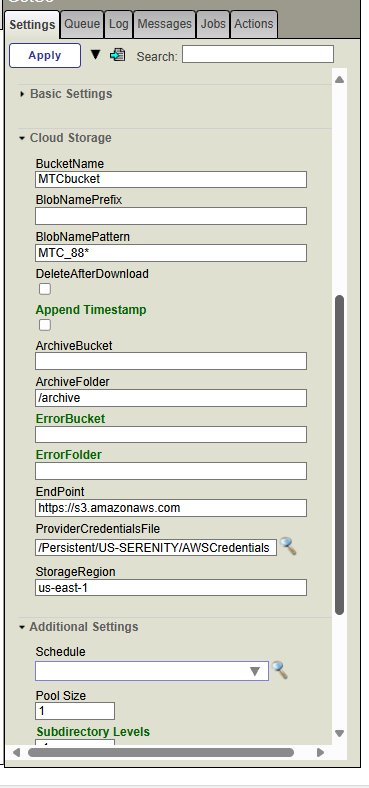Toggle the Append Timestamp checkbox
Screen dimensions: 369x788
(45, 325)
